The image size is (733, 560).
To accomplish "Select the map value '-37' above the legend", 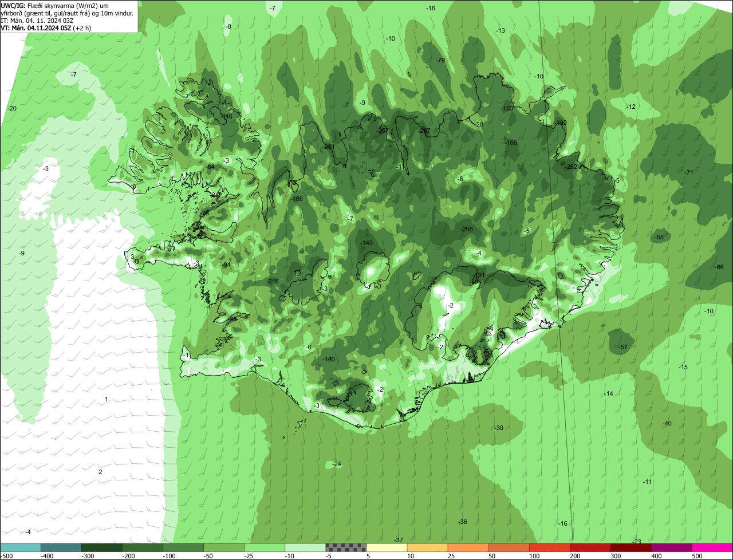I will tap(399, 540).
